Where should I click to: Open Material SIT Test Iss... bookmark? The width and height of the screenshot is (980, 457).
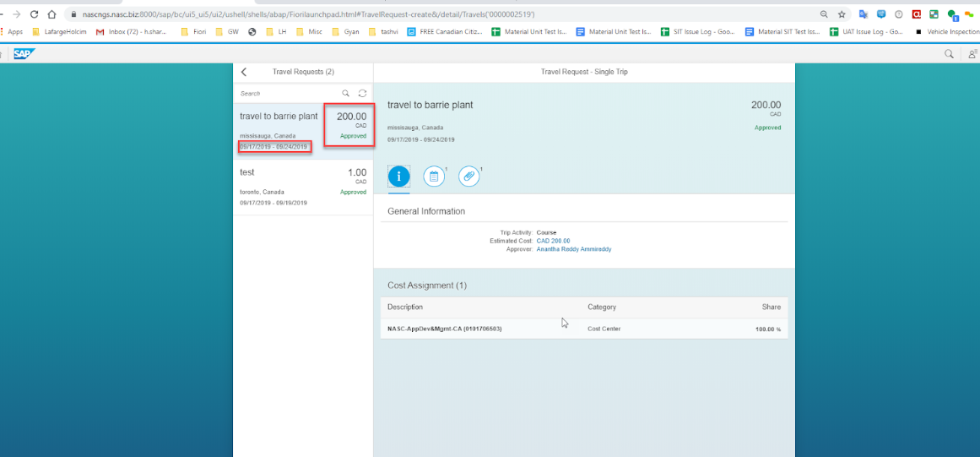click(782, 31)
